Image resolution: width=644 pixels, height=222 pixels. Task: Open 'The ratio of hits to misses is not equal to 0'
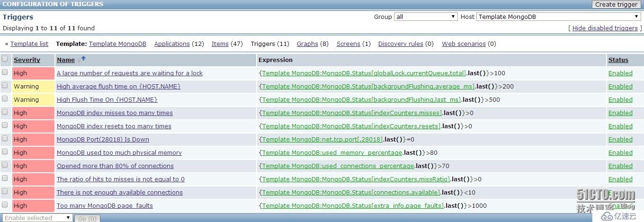click(x=121, y=179)
